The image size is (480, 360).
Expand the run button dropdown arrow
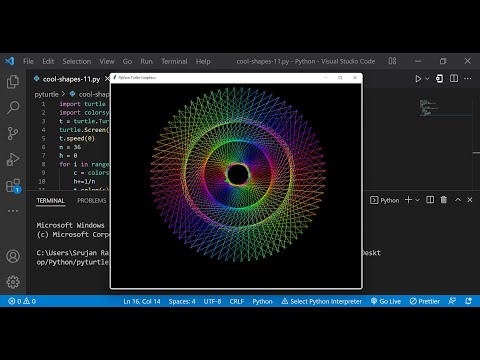427,79
